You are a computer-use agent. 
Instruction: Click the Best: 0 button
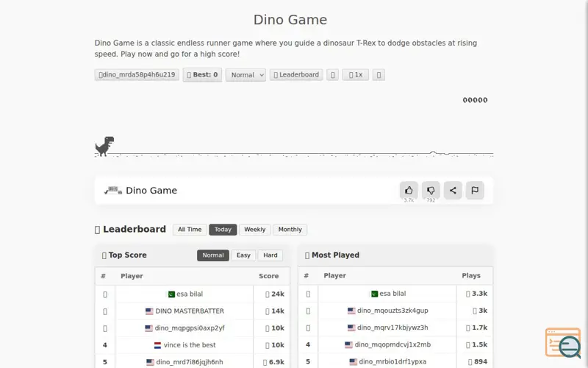[202, 75]
